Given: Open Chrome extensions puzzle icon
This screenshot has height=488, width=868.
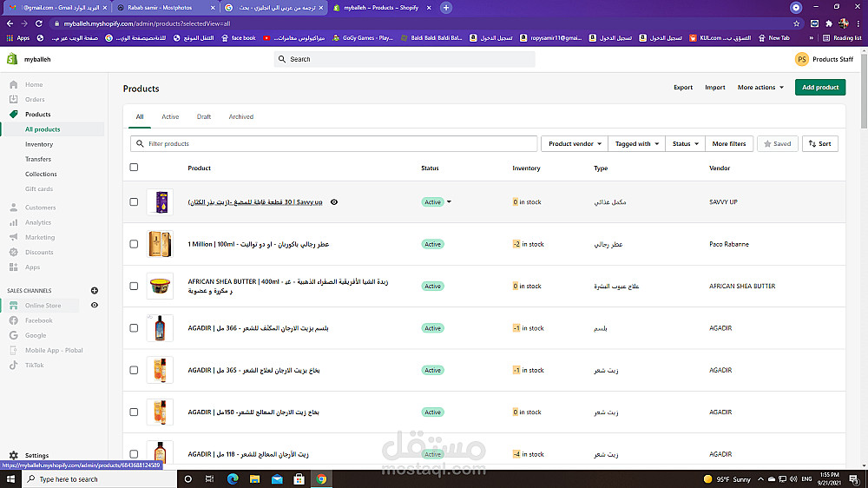Looking at the screenshot, I should tap(829, 23).
